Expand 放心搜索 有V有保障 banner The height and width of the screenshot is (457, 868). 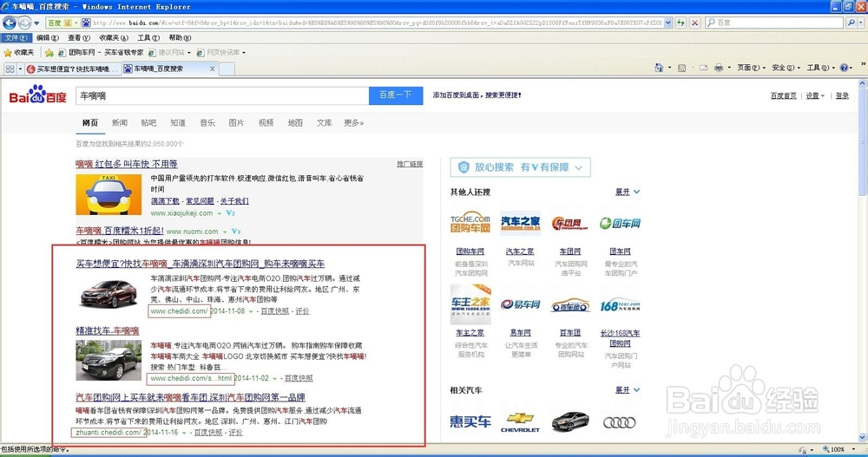(520, 167)
